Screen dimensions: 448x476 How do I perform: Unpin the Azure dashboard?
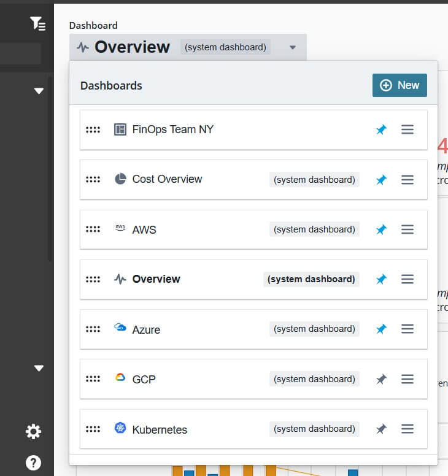tap(381, 329)
